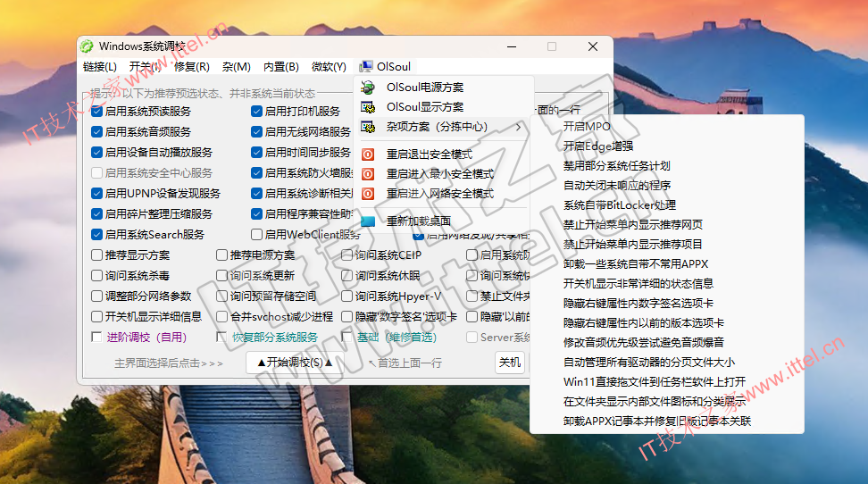Click the green Windows系统调校 title bar icon
868x484 pixels.
tap(87, 46)
